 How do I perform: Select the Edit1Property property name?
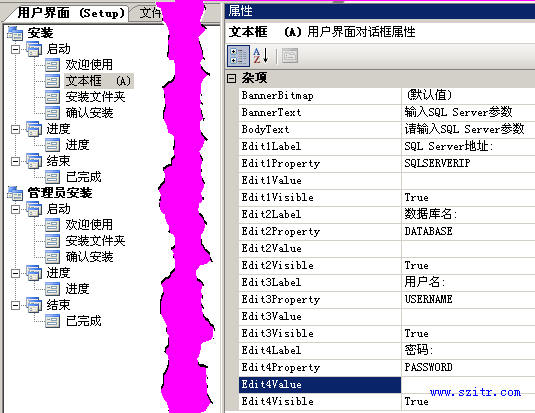click(281, 163)
